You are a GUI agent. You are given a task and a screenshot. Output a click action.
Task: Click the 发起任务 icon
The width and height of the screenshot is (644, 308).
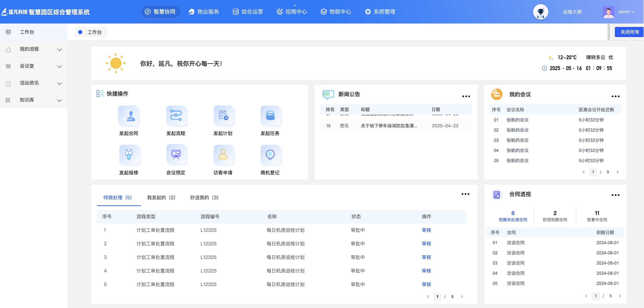click(x=270, y=116)
